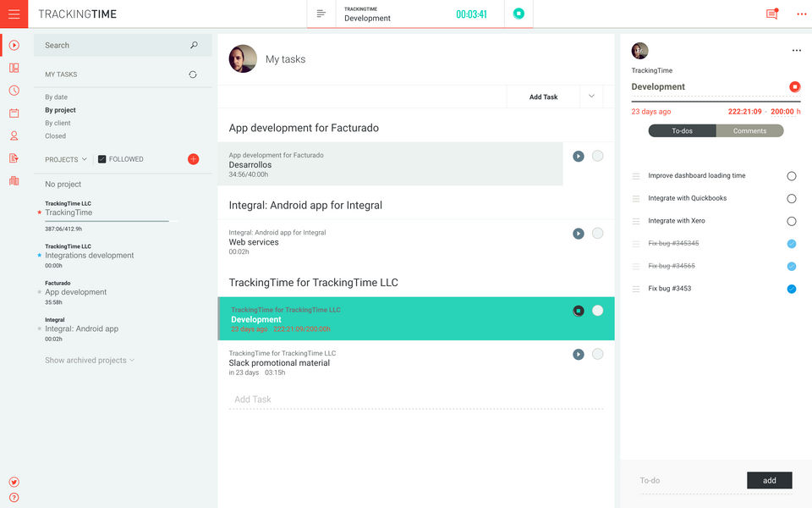Sort tasks By project
The image size is (812, 508).
pos(60,110)
